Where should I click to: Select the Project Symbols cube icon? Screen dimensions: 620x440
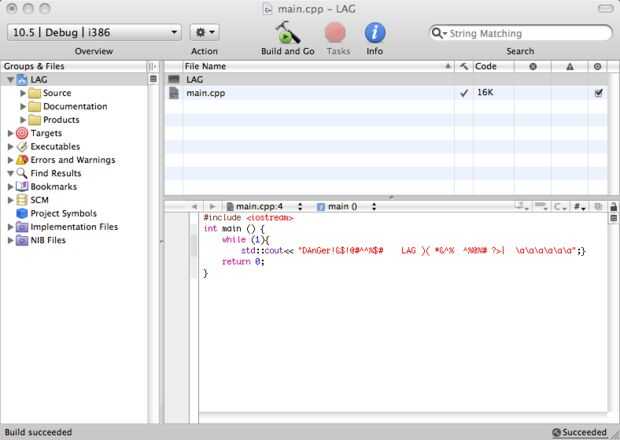[22, 213]
